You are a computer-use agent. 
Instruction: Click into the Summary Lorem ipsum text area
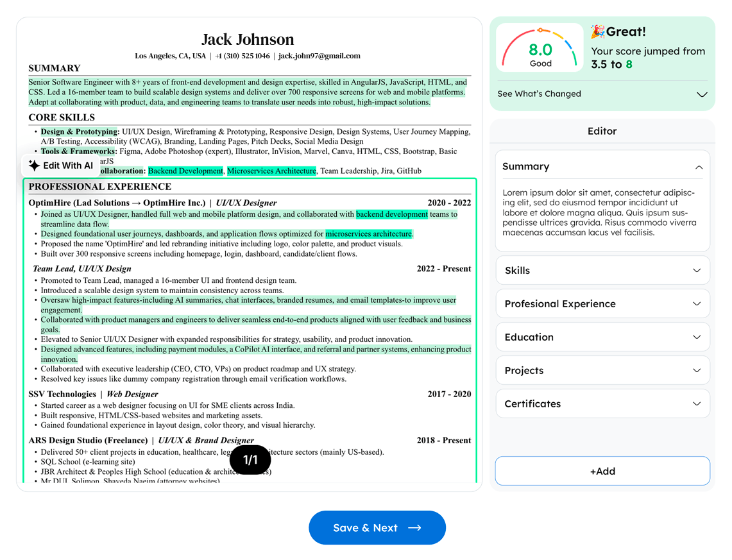(600, 212)
